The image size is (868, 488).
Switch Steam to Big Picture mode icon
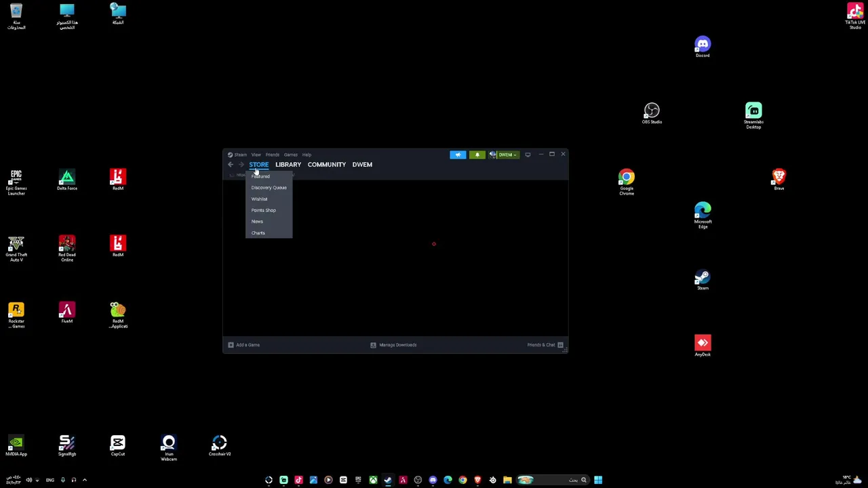[x=528, y=155]
